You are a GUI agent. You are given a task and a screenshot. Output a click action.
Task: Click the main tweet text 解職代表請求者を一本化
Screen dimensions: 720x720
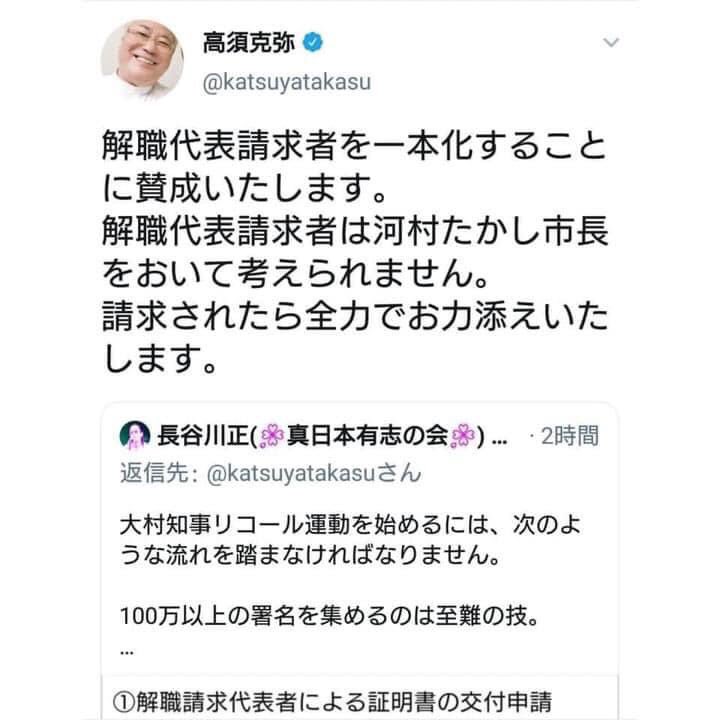pos(354,167)
